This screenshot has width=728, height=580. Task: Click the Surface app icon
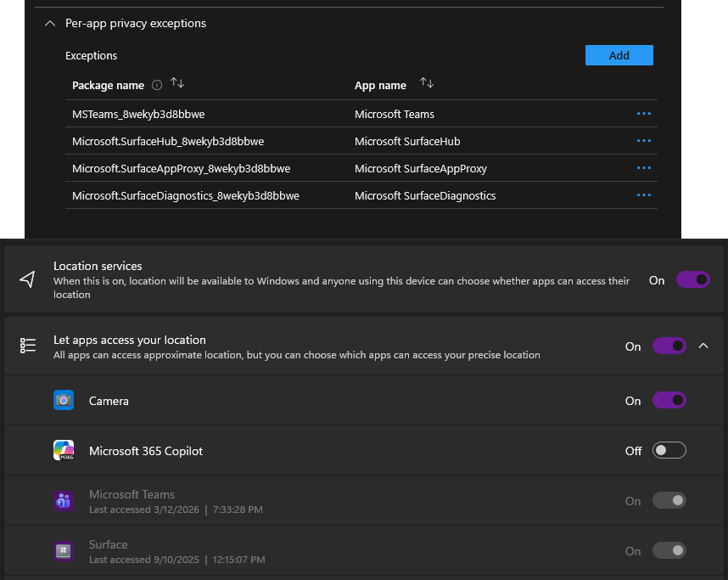pyautogui.click(x=64, y=551)
